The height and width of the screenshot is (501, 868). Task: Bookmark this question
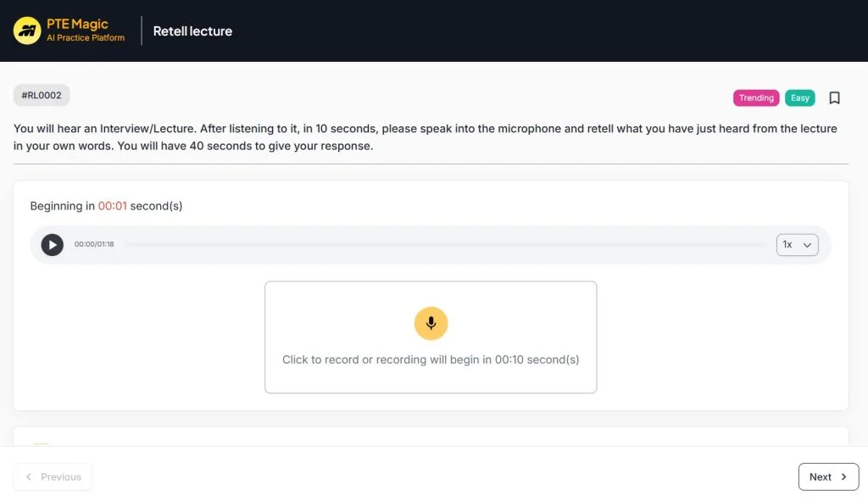834,98
